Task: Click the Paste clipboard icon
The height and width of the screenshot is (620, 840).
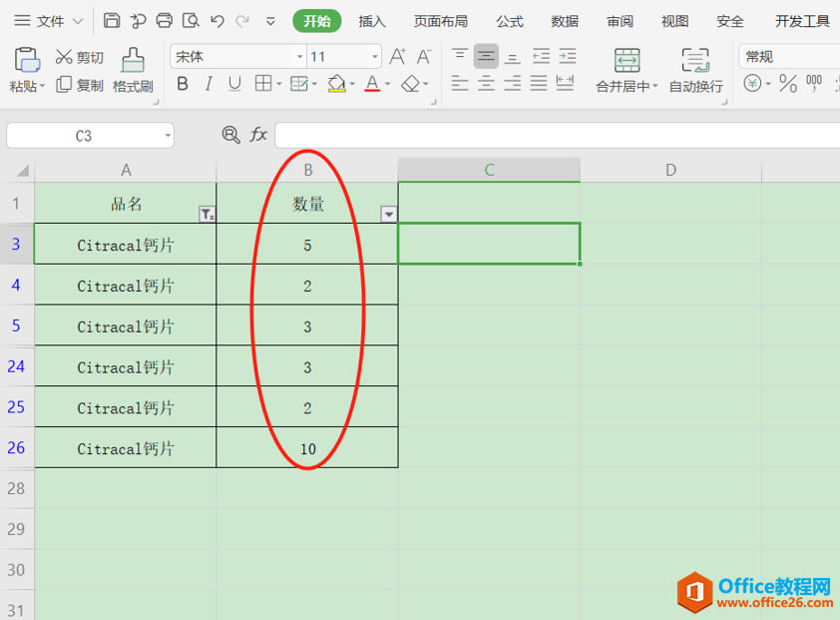Action: coord(27,60)
